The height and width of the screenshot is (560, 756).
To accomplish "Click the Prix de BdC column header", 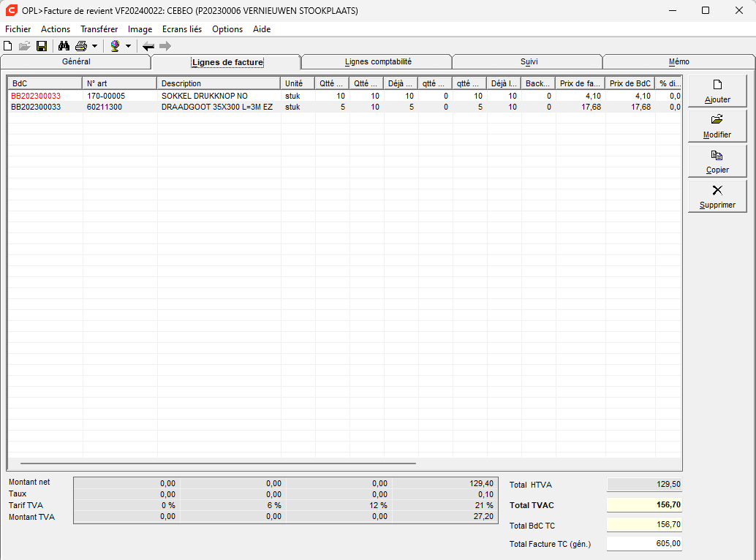I will click(x=630, y=83).
